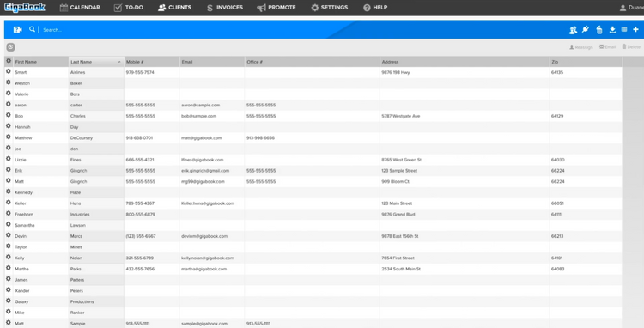Click the plug integrations icon
The image size is (644, 328).
pos(586,29)
